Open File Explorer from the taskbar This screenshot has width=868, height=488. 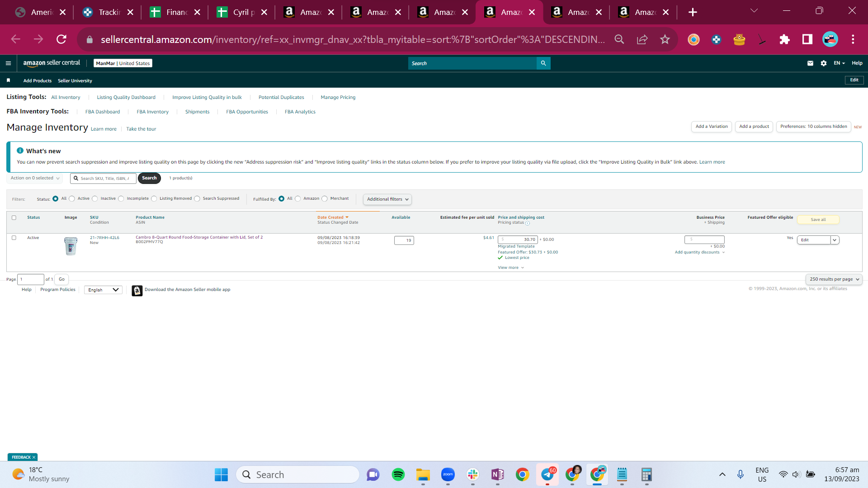(423, 474)
